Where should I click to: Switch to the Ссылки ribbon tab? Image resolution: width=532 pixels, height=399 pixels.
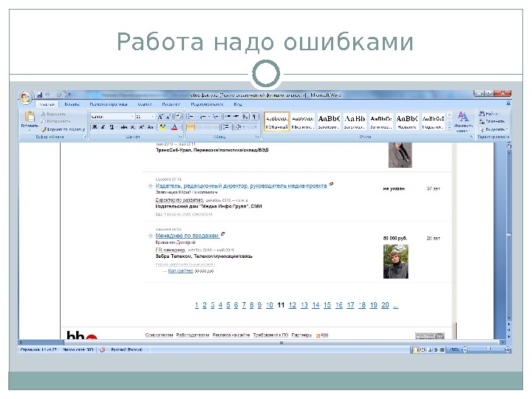tap(145, 104)
